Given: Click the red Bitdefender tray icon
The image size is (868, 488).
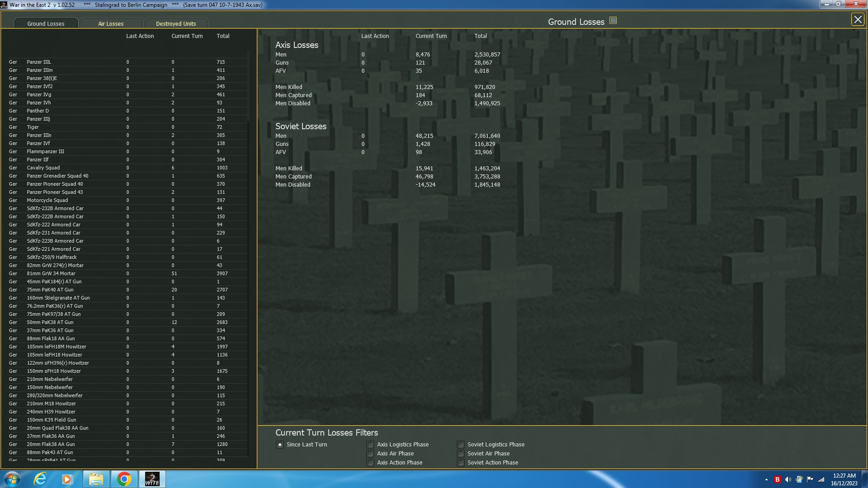Looking at the screenshot, I should click(777, 479).
